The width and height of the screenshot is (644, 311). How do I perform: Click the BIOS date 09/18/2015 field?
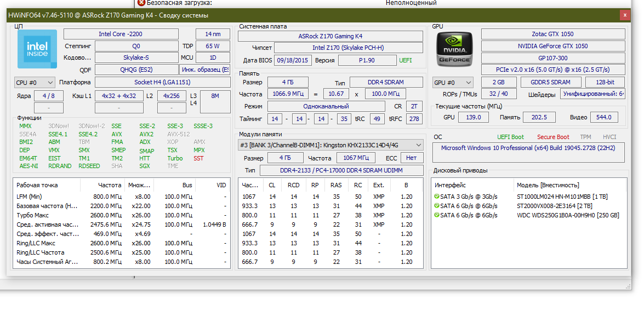293,61
